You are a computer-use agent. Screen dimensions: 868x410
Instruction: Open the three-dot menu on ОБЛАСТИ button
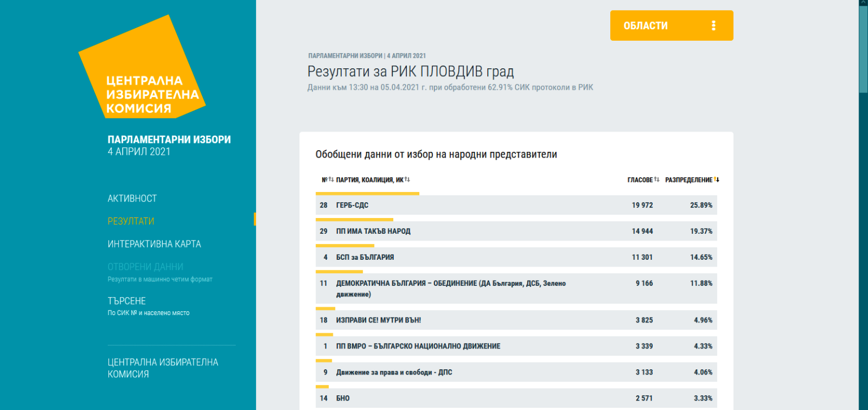714,25
